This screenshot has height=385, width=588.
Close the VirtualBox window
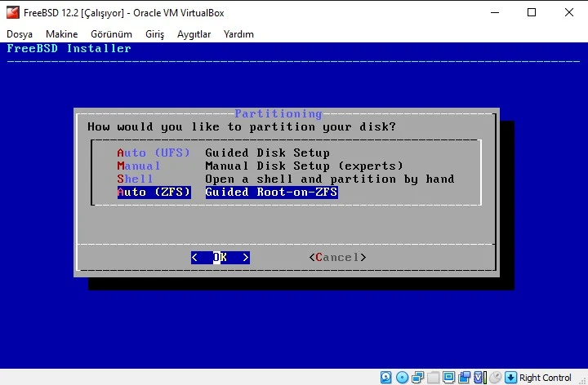point(569,12)
